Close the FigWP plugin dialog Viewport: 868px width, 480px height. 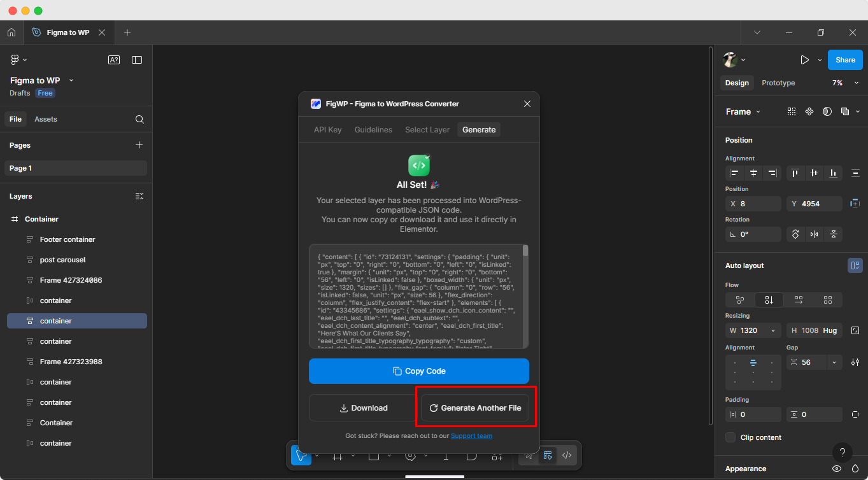527,104
